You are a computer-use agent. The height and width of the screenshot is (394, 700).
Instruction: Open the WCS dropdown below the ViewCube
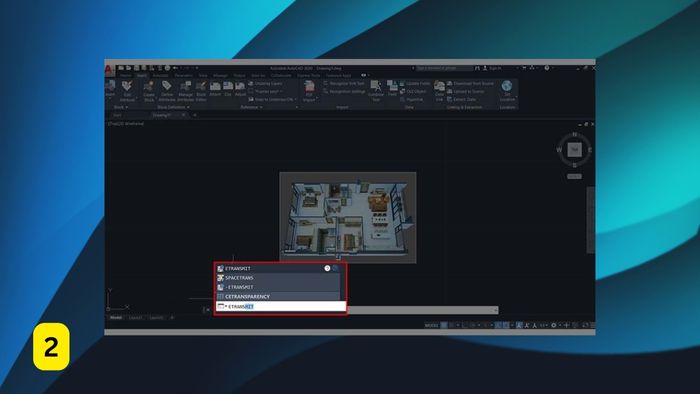point(574,176)
